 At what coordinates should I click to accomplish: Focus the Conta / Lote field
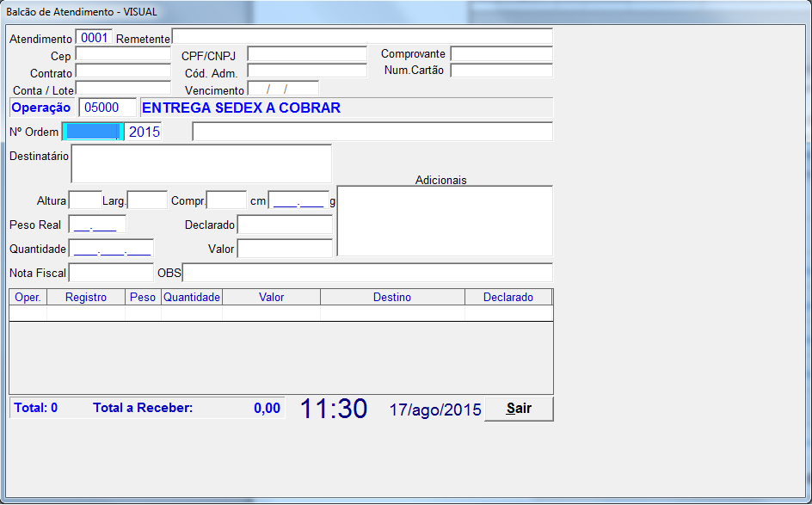tap(123, 88)
